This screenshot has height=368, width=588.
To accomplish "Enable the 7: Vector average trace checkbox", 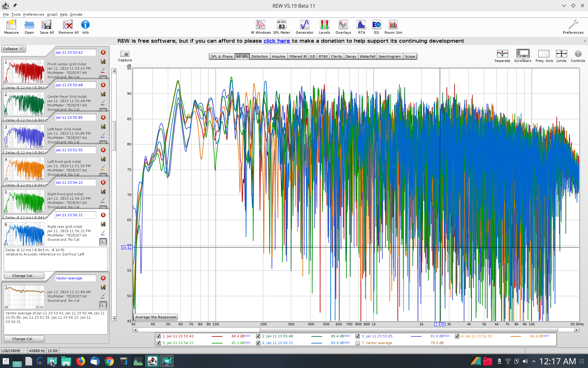I will click(x=358, y=343).
